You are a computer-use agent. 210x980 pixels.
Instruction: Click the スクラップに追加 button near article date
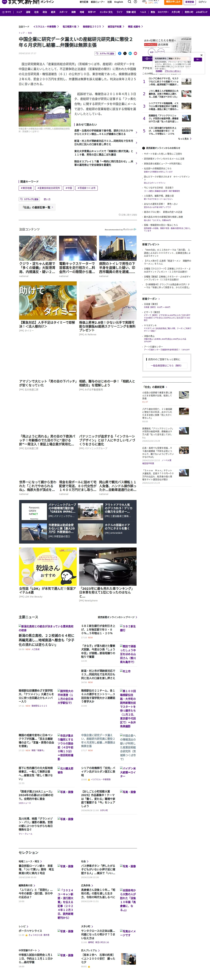point(105,54)
